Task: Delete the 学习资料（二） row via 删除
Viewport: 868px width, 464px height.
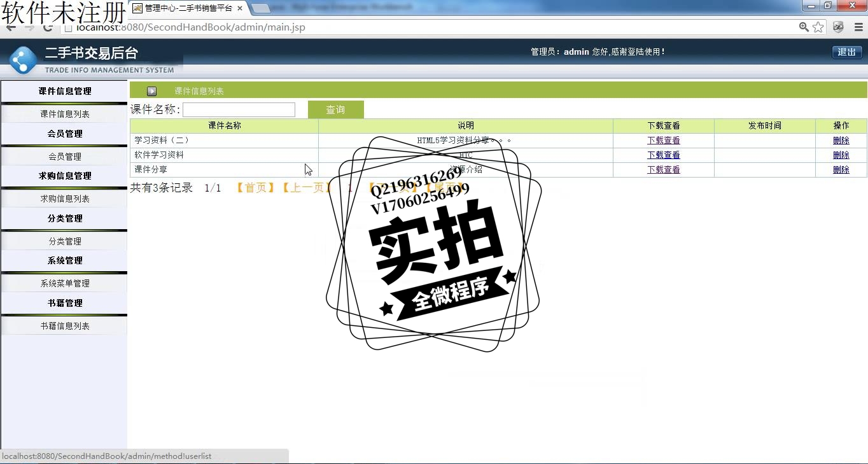Action: 841,140
